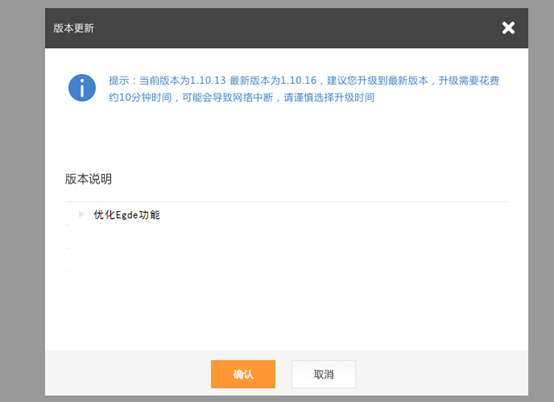The width and height of the screenshot is (554, 402).
Task: Click the 版本更新 dialog title text
Action: click(x=73, y=28)
